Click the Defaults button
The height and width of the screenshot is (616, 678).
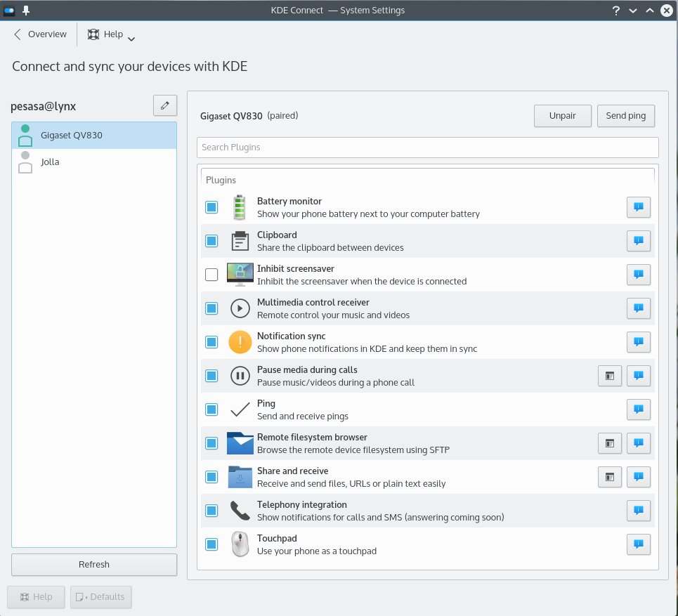pyautogui.click(x=100, y=597)
